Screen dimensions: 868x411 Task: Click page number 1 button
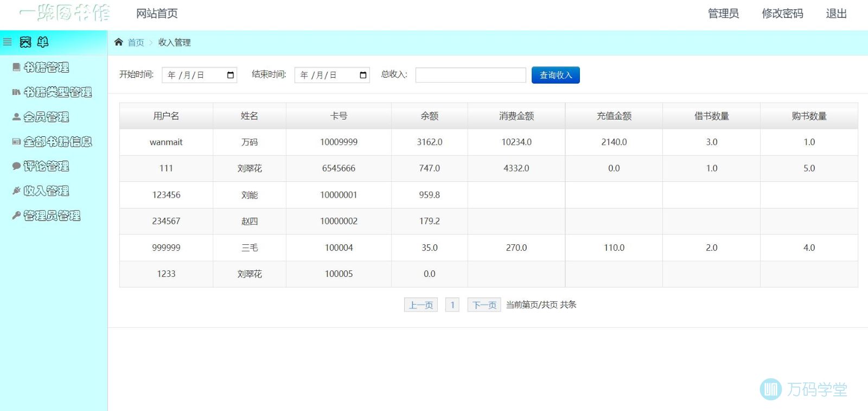pos(452,305)
